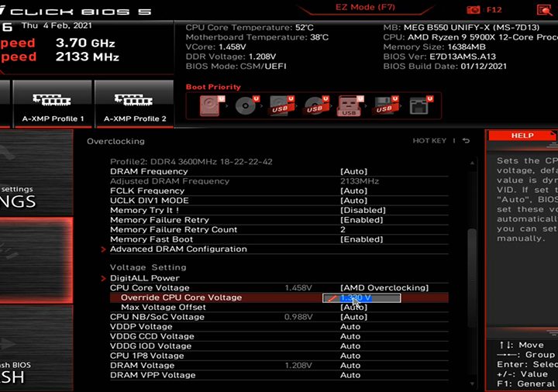The image size is (558, 392).
Task: Select Memory Failure Retry Count value 2
Action: [343, 230]
